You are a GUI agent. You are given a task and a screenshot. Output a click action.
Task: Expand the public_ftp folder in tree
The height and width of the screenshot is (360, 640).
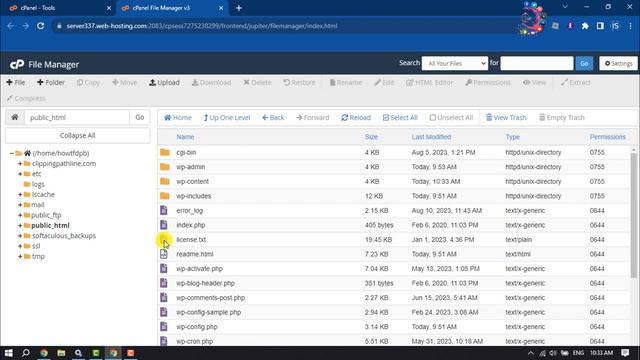[20, 215]
